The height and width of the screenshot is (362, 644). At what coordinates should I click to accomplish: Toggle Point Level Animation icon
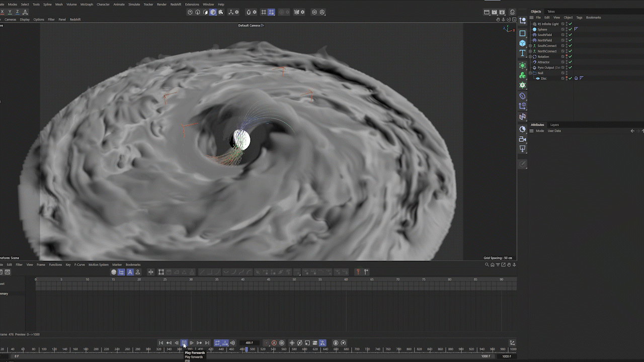pos(323,343)
